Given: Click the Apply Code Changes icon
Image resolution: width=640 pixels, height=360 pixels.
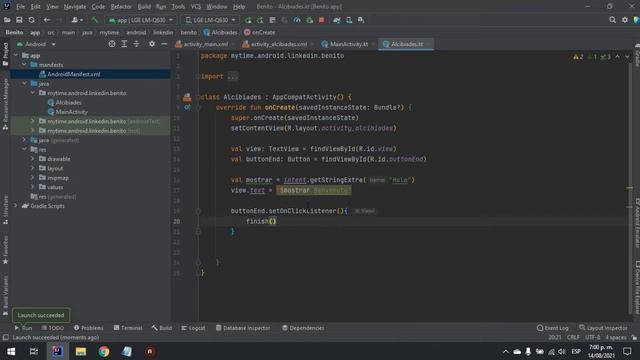Looking at the screenshot, I should [x=272, y=20].
